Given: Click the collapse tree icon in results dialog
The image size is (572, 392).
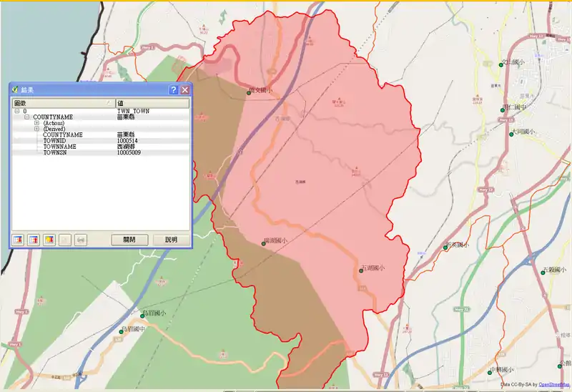Looking at the screenshot, I should pyautogui.click(x=34, y=240).
